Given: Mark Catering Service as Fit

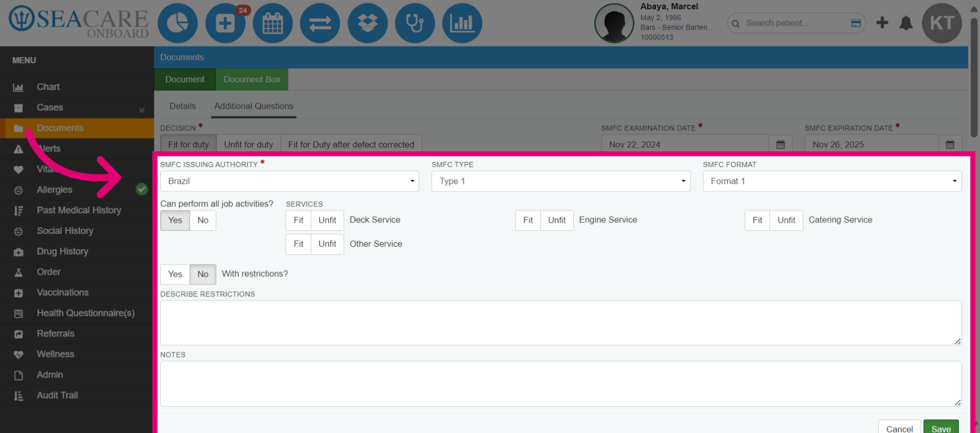Looking at the screenshot, I should [x=757, y=220].
